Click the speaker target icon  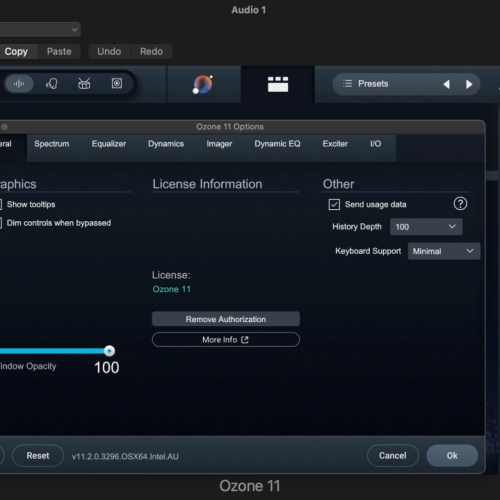pyautogui.click(x=117, y=83)
